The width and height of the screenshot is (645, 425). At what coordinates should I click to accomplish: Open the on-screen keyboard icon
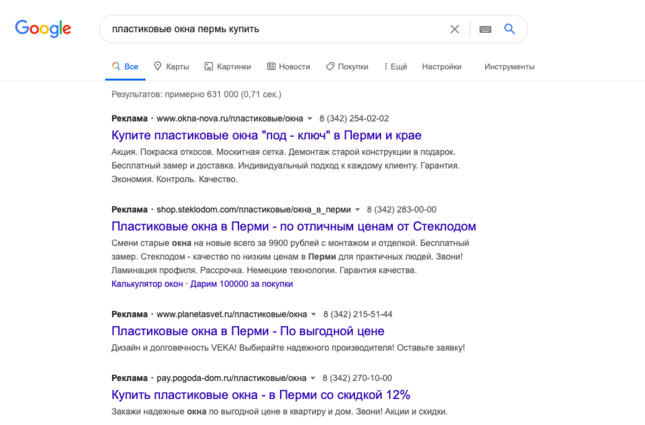(x=485, y=29)
